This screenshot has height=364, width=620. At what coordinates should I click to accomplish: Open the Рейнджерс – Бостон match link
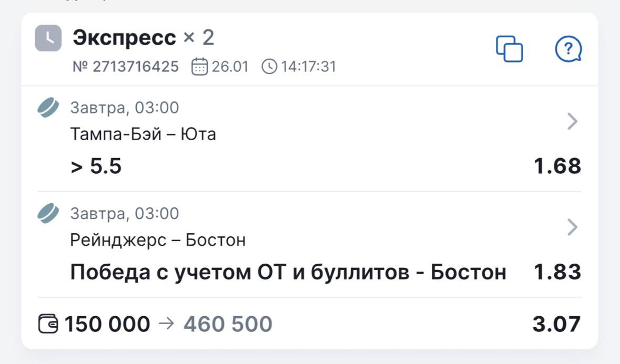[x=158, y=240]
